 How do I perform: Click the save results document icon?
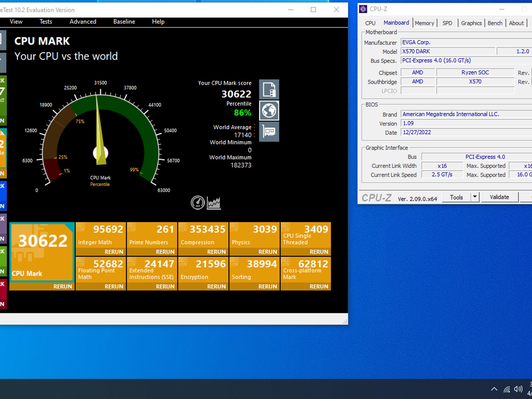[269, 90]
